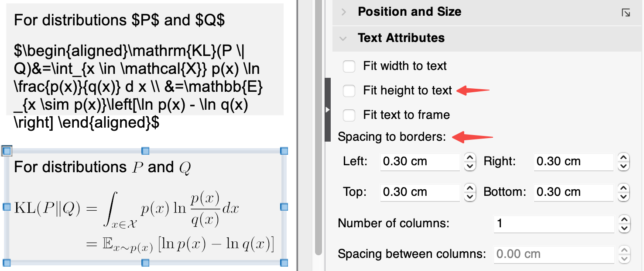
Task: Collapse the Text Attributes section
Action: click(344, 38)
